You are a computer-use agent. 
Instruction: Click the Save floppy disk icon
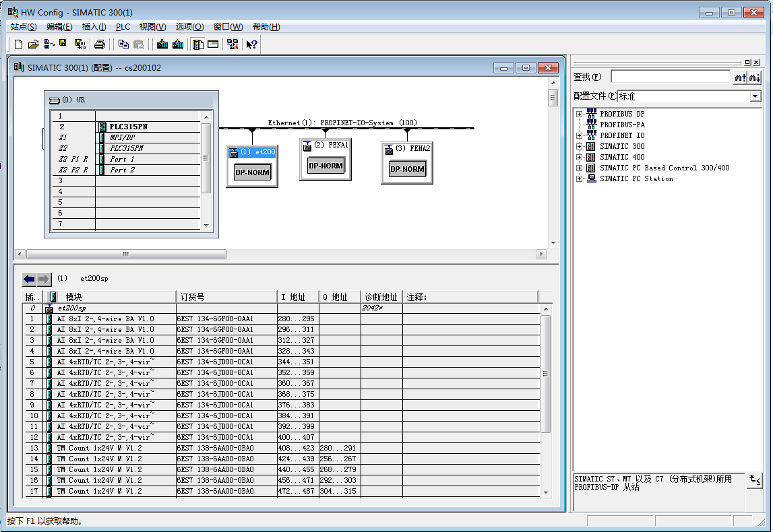click(63, 43)
